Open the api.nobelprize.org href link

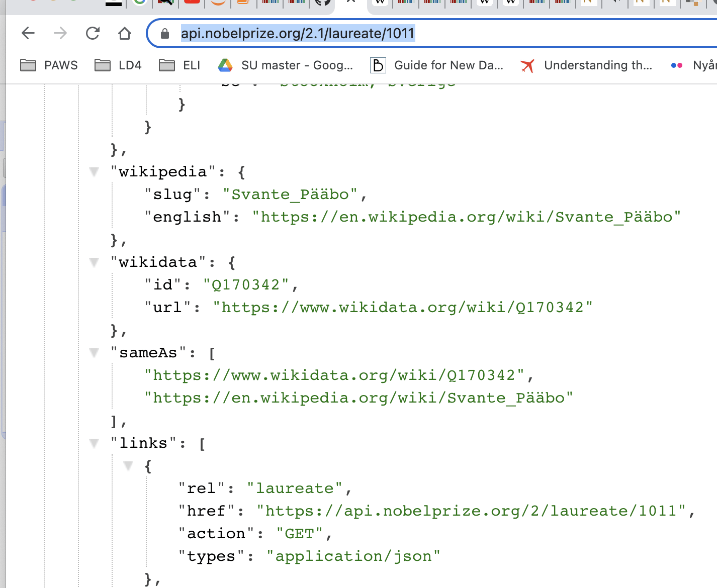coord(471,511)
